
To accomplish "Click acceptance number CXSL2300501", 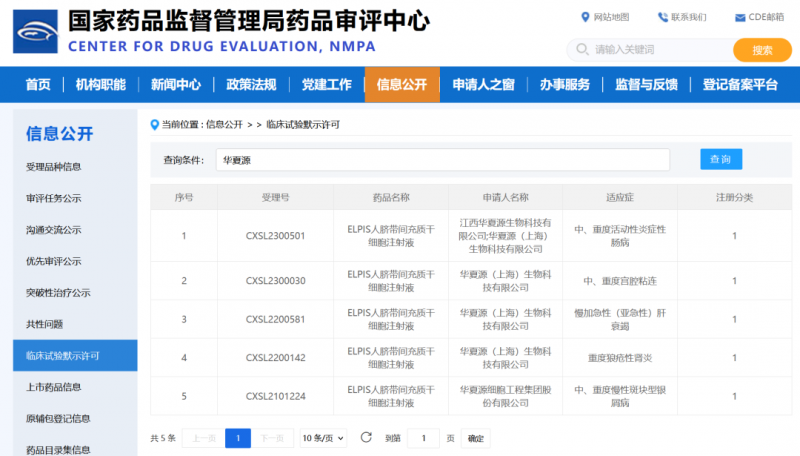I will tap(276, 236).
